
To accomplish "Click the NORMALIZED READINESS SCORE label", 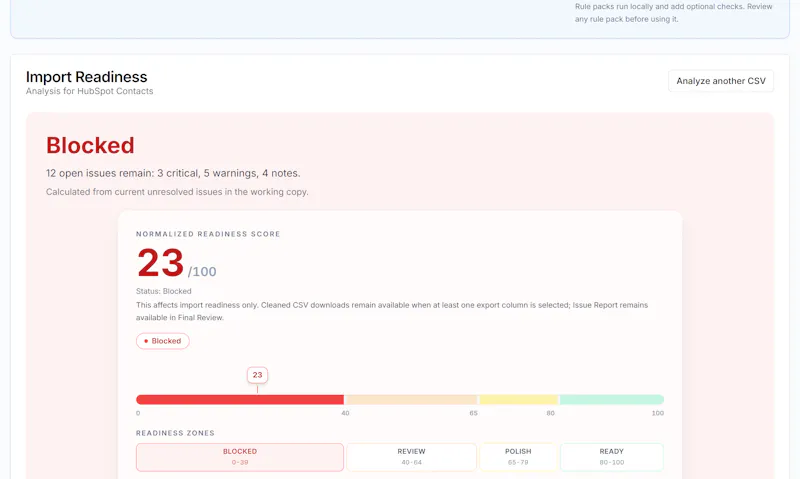I will [x=208, y=234].
